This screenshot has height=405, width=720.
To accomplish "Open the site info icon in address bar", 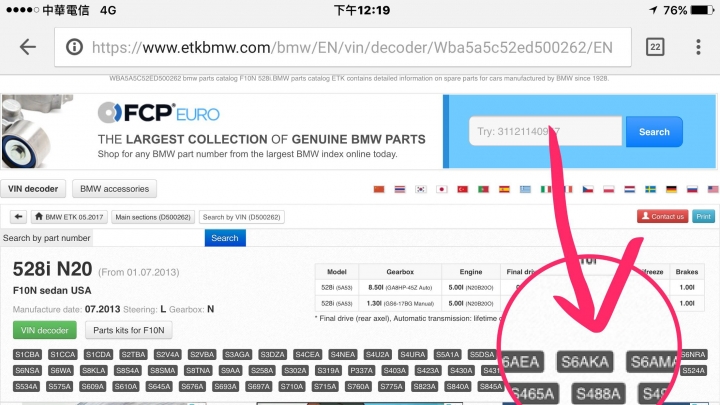I will coord(74,47).
